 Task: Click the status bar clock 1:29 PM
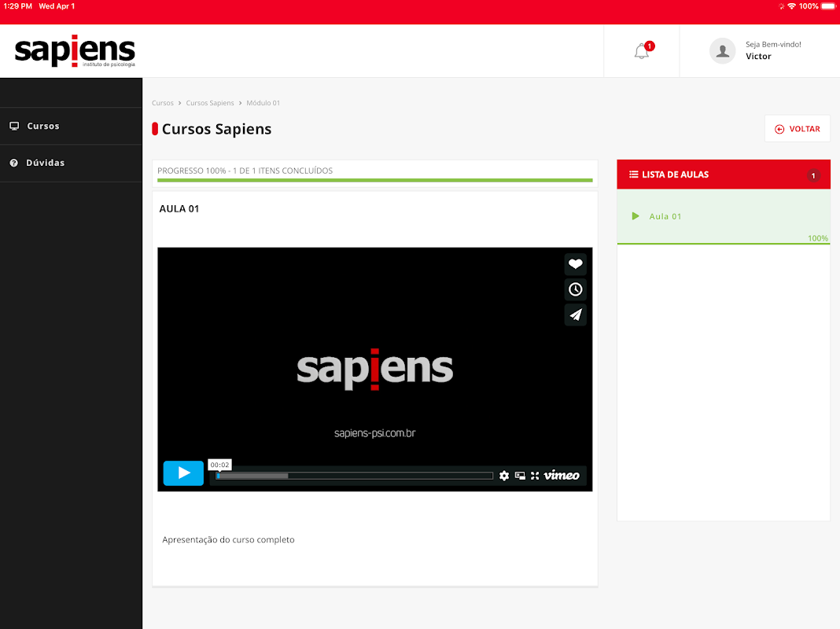click(17, 6)
